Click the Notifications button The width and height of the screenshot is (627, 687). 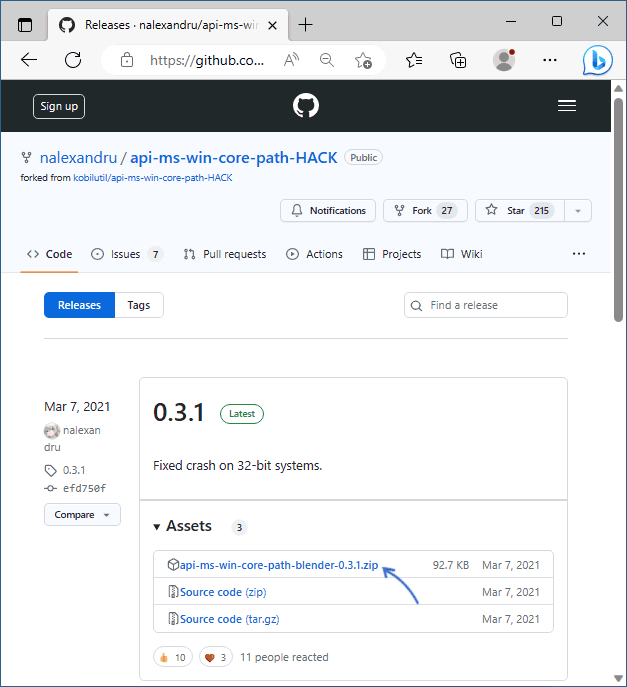coord(328,211)
